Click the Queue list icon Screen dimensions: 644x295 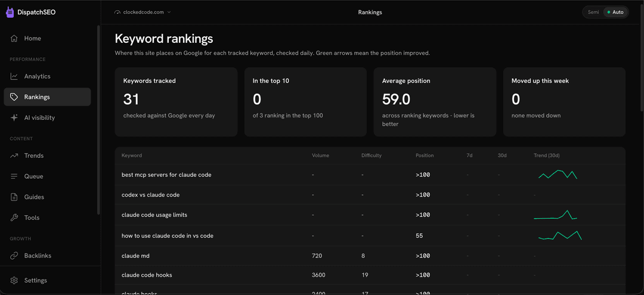coord(14,176)
